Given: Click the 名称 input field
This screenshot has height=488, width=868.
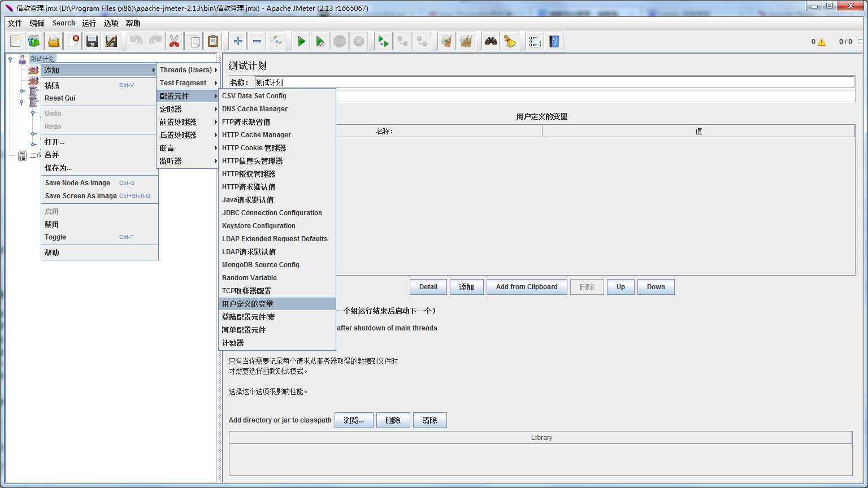Looking at the screenshot, I should [x=554, y=82].
